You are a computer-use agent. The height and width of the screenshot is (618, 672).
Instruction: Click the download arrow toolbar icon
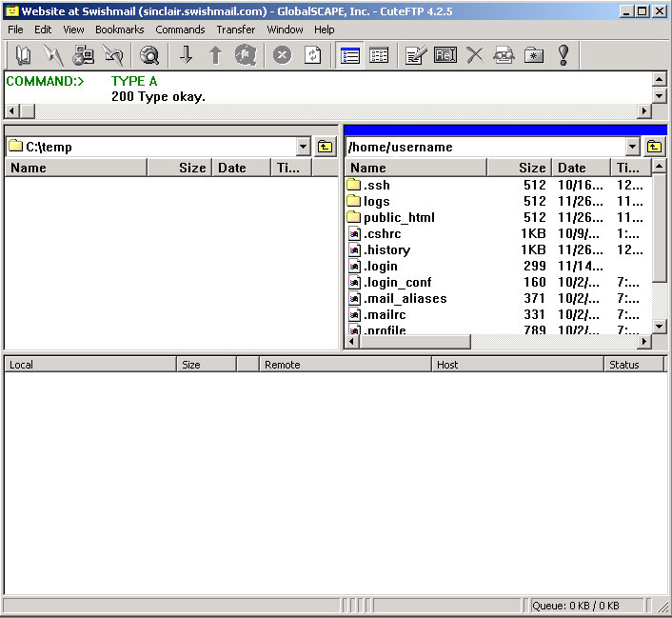pyautogui.click(x=187, y=55)
